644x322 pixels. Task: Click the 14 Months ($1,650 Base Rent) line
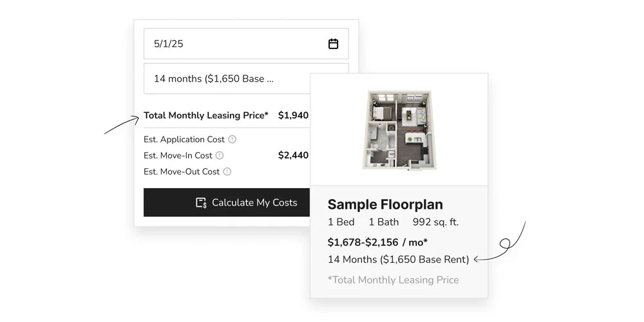click(x=398, y=260)
